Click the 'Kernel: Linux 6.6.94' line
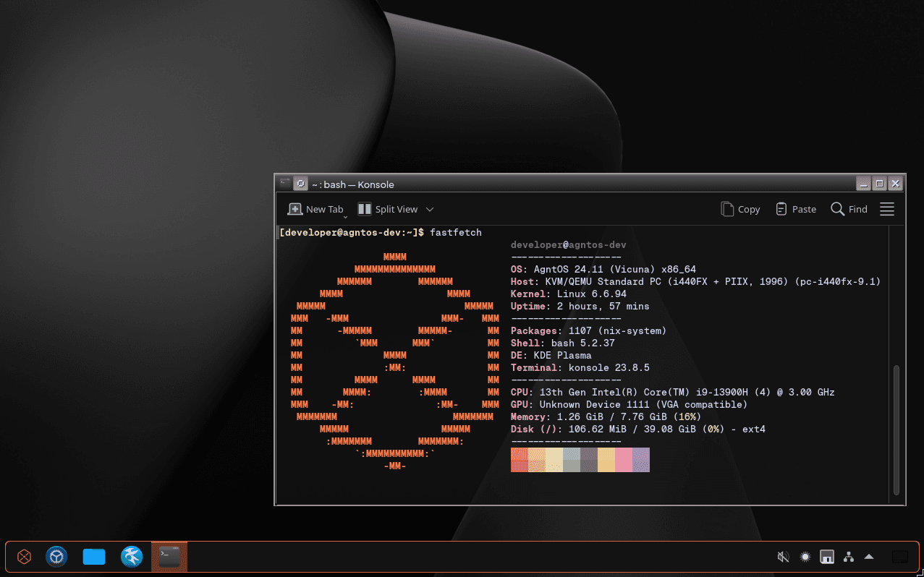The width and height of the screenshot is (924, 577). [x=569, y=294]
